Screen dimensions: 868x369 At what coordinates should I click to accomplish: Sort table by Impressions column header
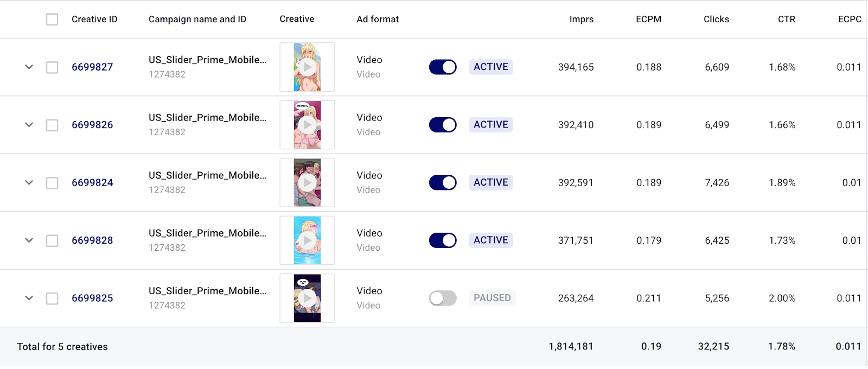click(581, 20)
